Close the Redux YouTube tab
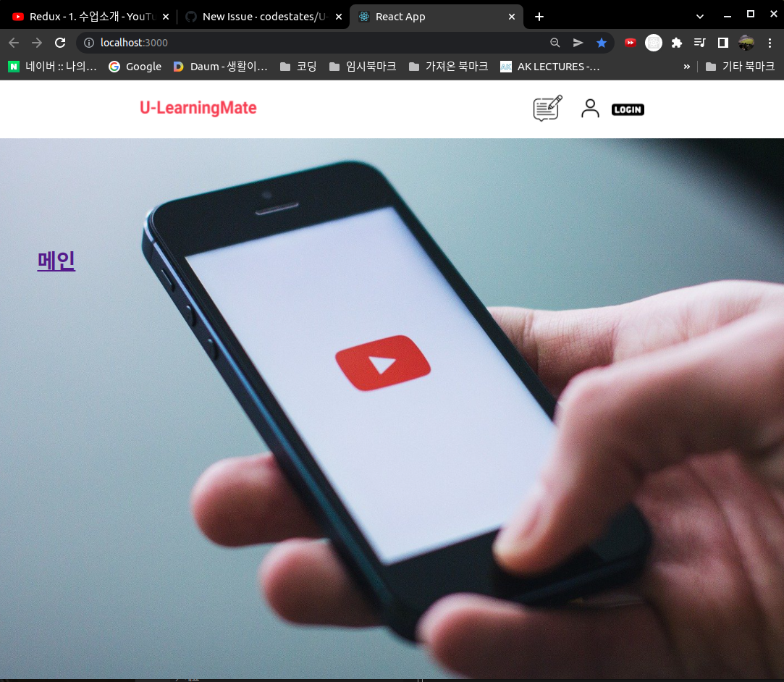 [166, 17]
